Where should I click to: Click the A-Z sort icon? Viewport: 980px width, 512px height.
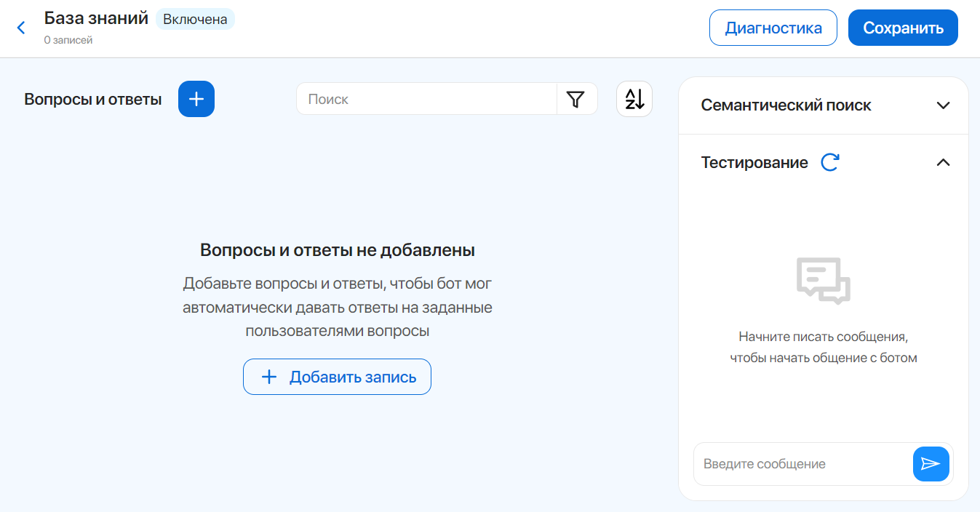pyautogui.click(x=634, y=99)
